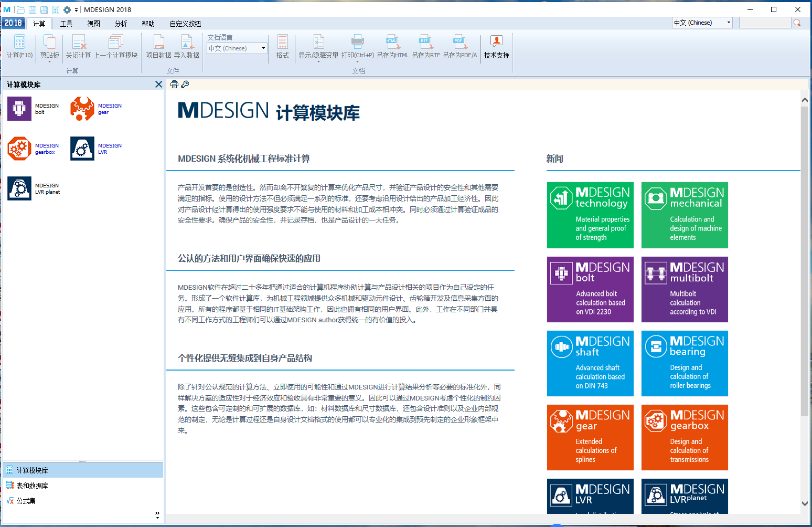Select 表和数据库 in bottom navigation
Screen dimensions: 812x527
pyautogui.click(x=83, y=486)
